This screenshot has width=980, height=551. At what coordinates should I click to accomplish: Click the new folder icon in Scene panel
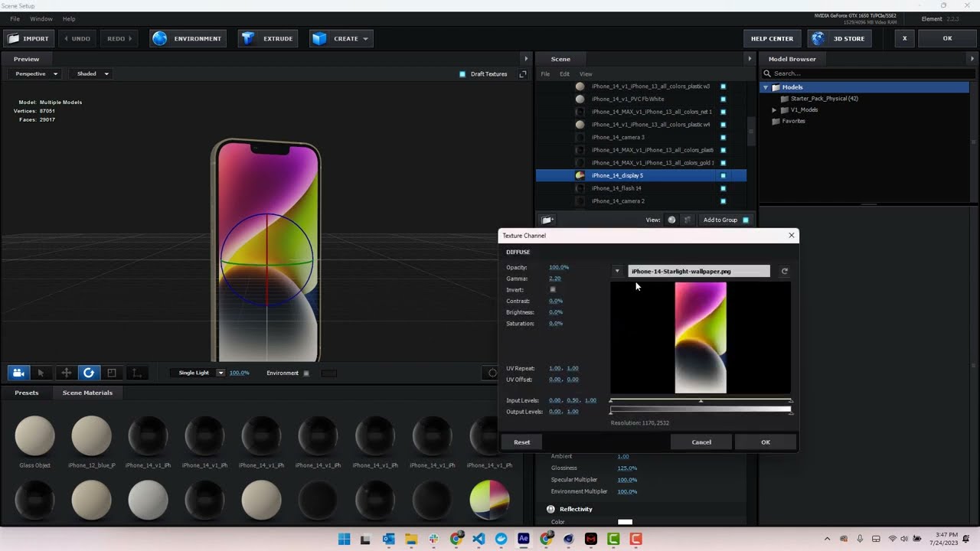[x=547, y=220]
